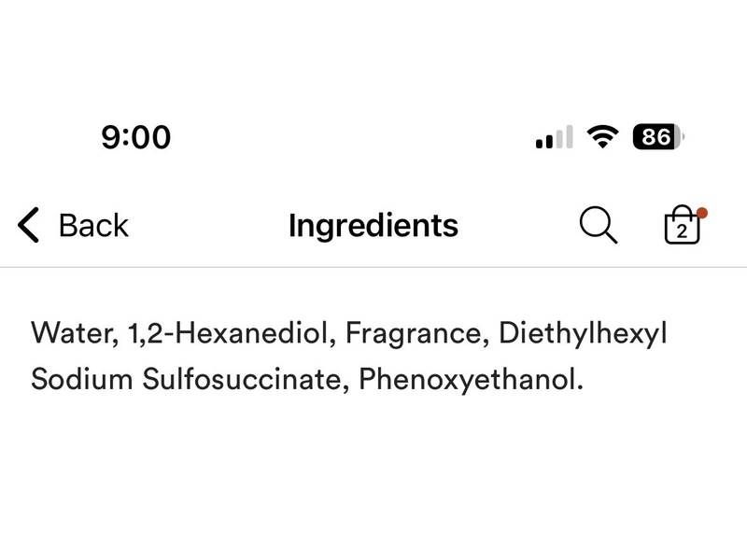Screen dimensions: 747x560
Task: Click the word Water in ingredients
Action: pyautogui.click(x=73, y=333)
